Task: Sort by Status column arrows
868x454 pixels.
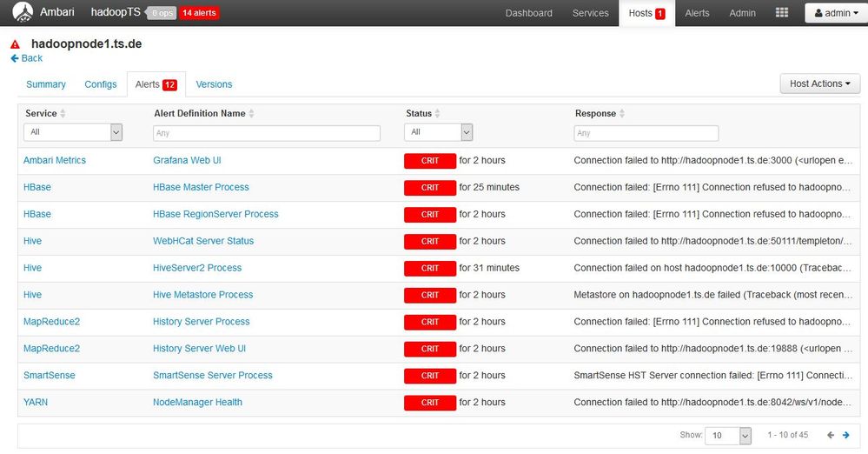Action: tap(437, 113)
